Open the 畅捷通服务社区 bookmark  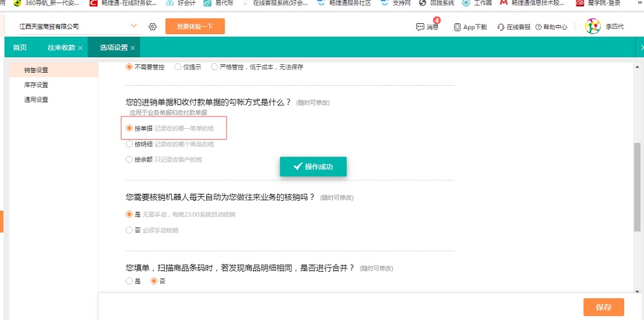tap(345, 3)
